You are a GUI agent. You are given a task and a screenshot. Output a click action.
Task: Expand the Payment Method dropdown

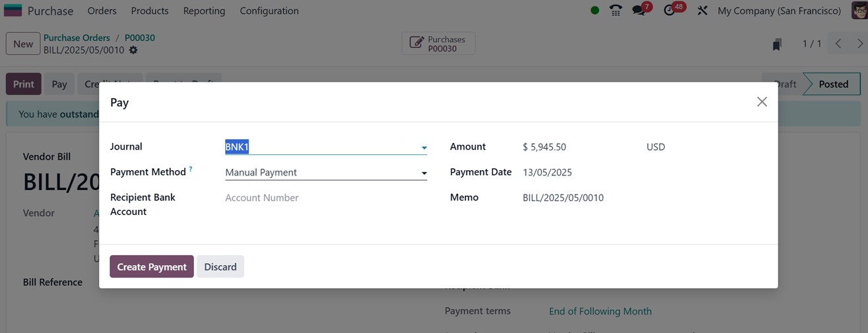pos(424,173)
